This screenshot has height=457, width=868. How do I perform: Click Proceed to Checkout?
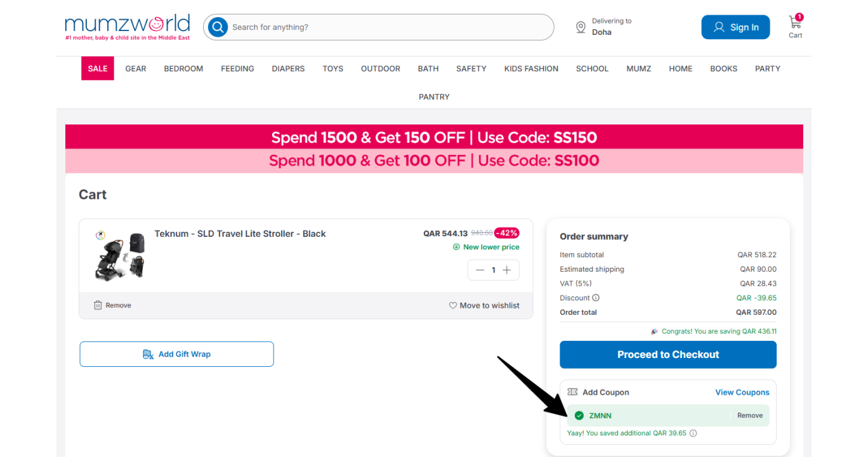tap(668, 355)
